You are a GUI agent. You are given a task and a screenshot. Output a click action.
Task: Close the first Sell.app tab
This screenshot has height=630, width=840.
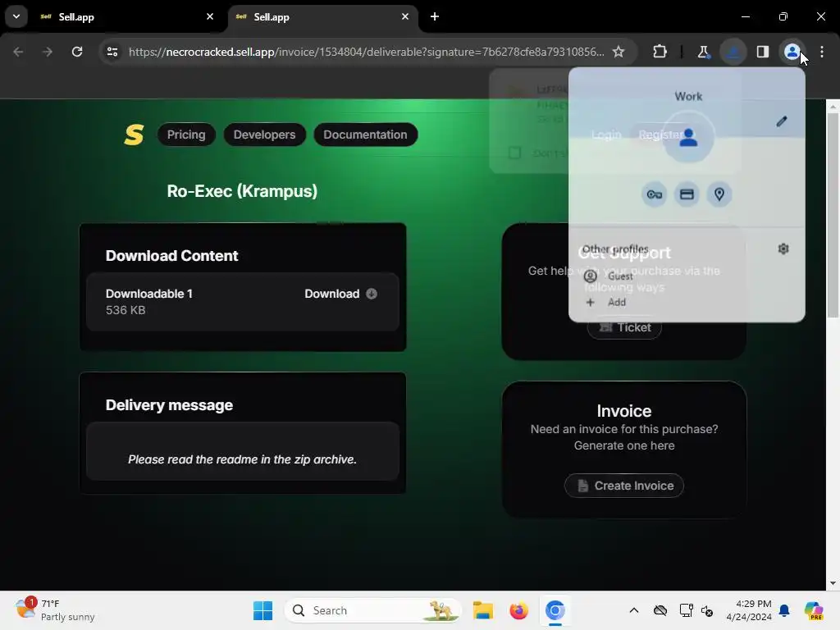[210, 16]
